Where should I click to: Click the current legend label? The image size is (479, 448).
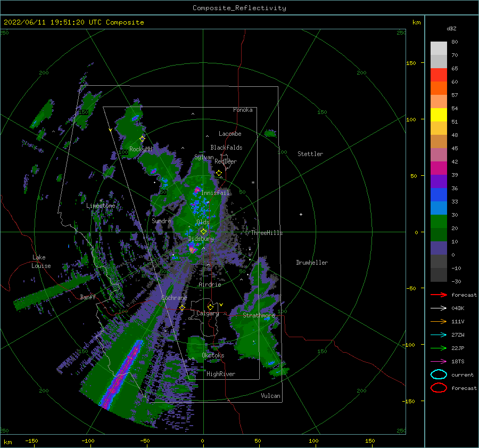[463, 374]
